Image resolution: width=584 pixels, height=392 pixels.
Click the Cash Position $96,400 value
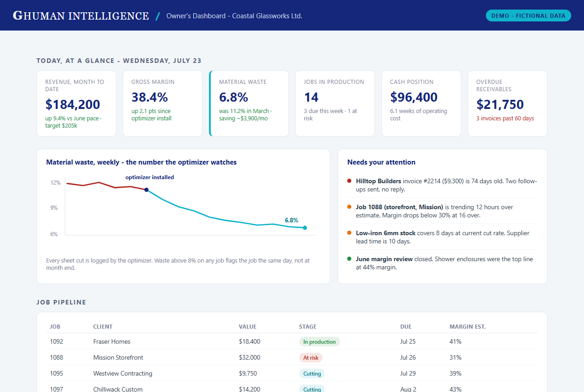(414, 97)
